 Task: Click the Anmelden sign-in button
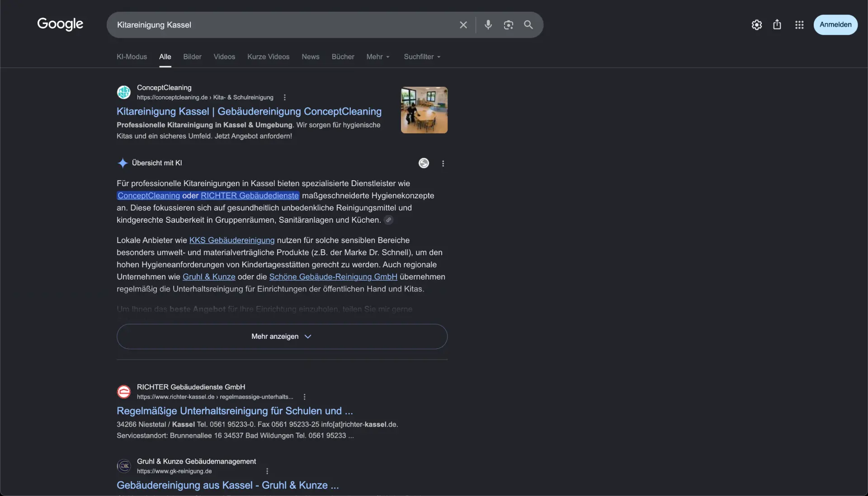(x=835, y=25)
